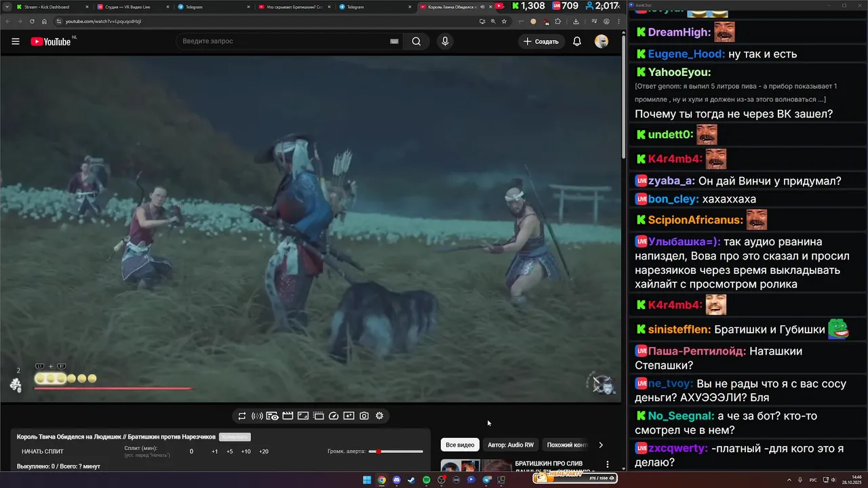Show hidden system tray icons
The image size is (868, 488).
(789, 480)
